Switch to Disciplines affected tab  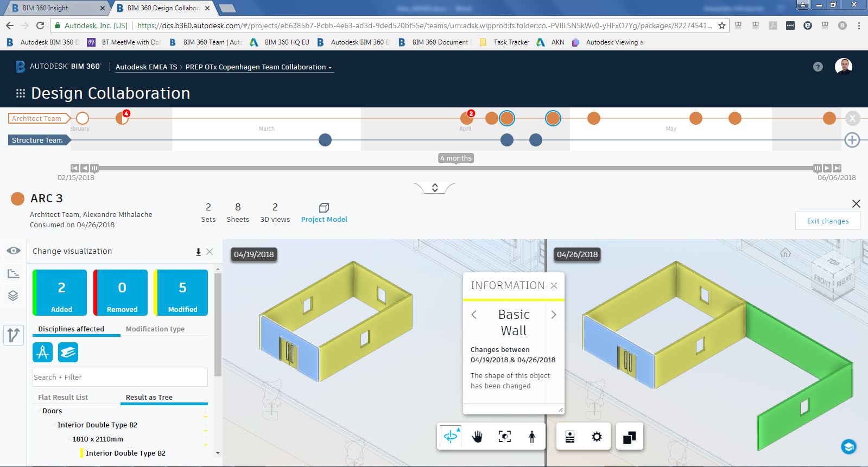[71, 329]
